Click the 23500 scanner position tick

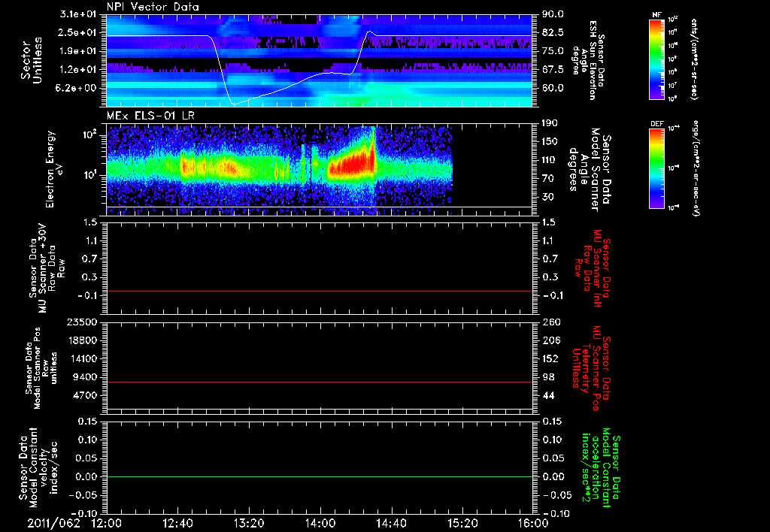[x=83, y=322]
